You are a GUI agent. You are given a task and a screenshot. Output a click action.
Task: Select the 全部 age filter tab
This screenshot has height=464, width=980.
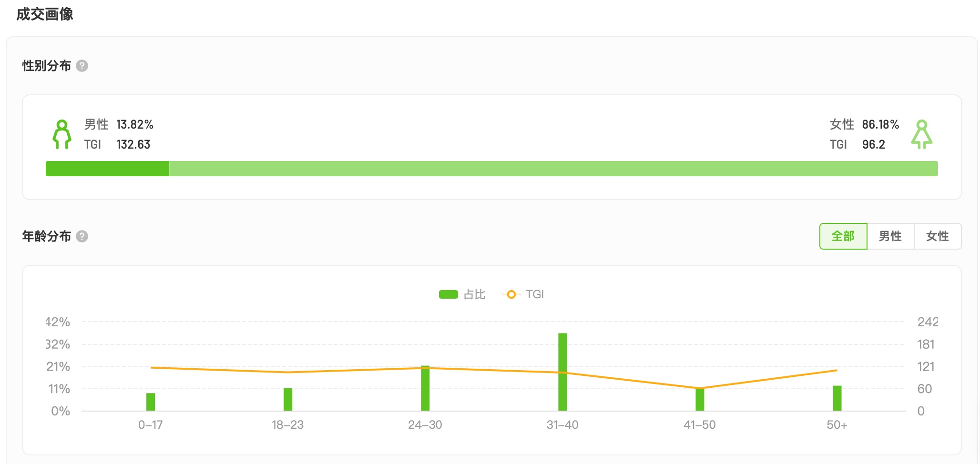pos(843,236)
